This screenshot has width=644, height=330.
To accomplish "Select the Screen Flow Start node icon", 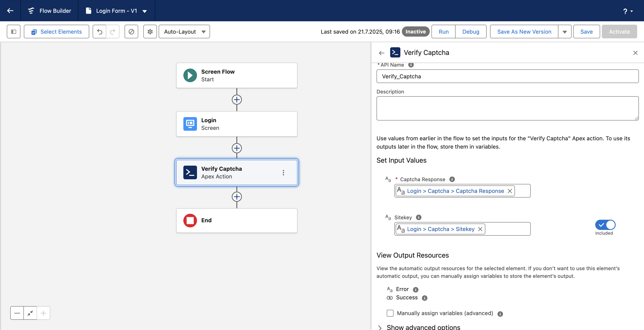I will coord(190,75).
